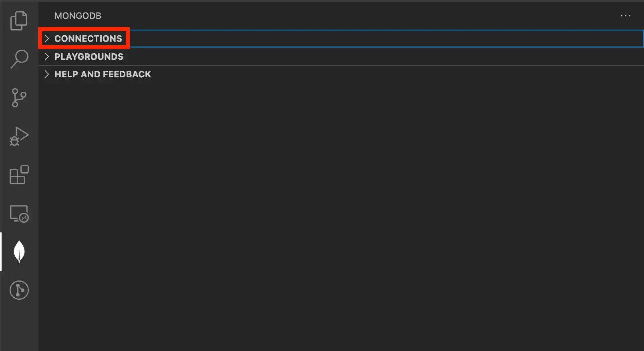Open the Search view magnifier icon
Viewport: 644px width, 351px height.
tap(19, 59)
